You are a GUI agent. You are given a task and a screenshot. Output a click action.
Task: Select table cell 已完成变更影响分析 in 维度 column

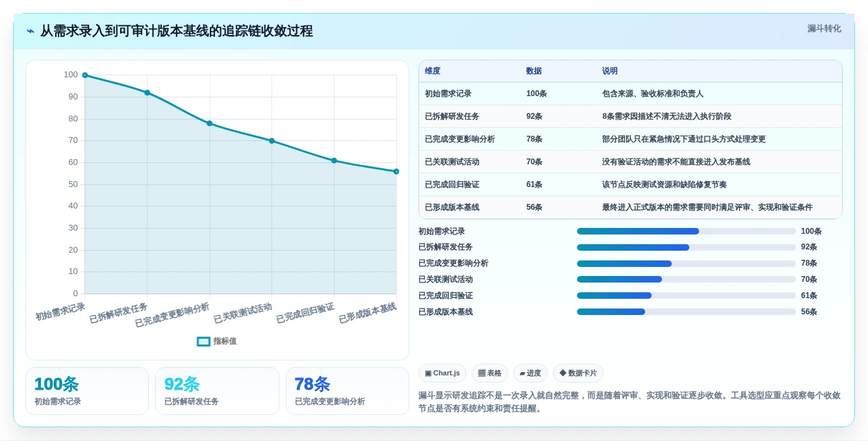[x=470, y=139]
